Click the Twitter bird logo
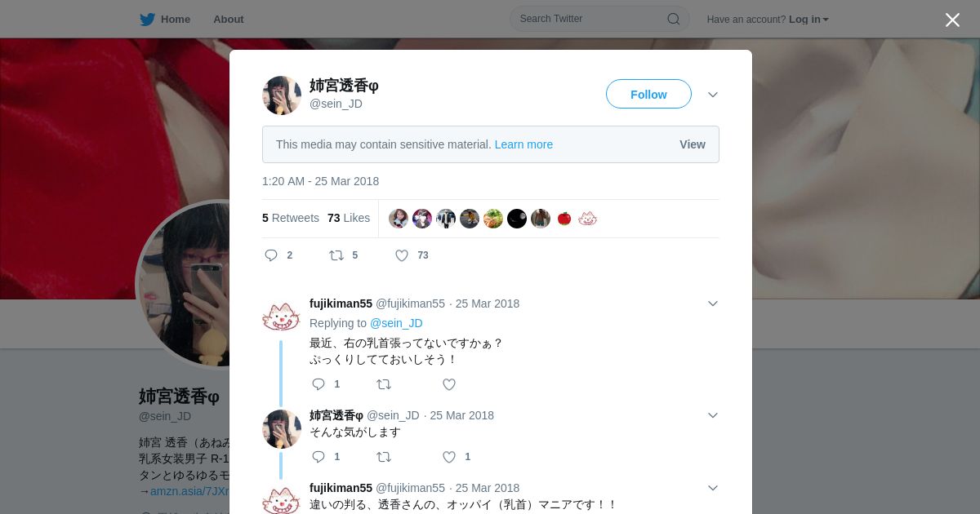The image size is (980, 514). [147, 19]
